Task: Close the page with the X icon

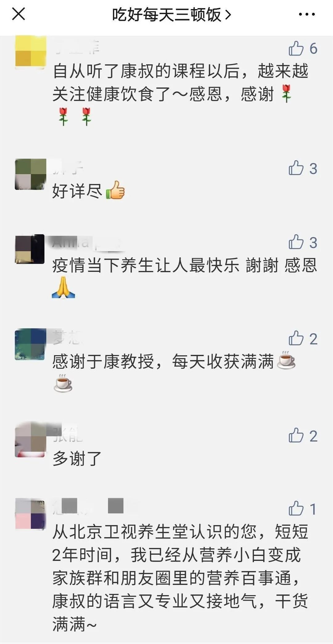Action: pos(19,14)
